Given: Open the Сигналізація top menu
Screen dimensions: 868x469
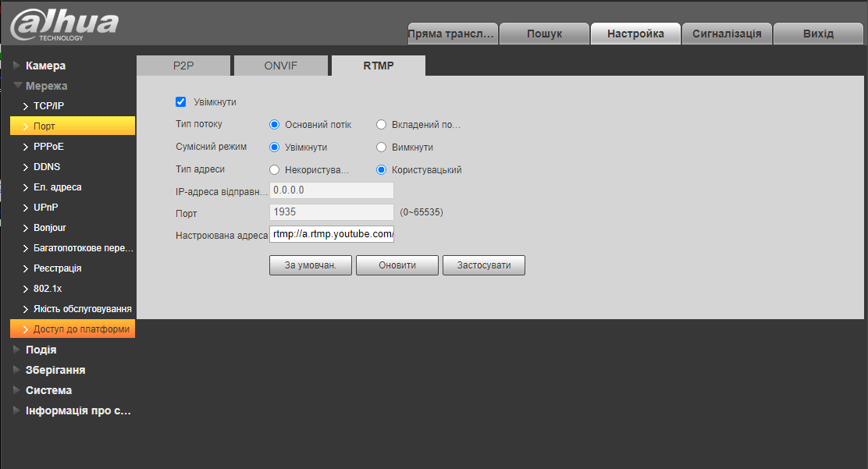Looking at the screenshot, I should coord(727,34).
